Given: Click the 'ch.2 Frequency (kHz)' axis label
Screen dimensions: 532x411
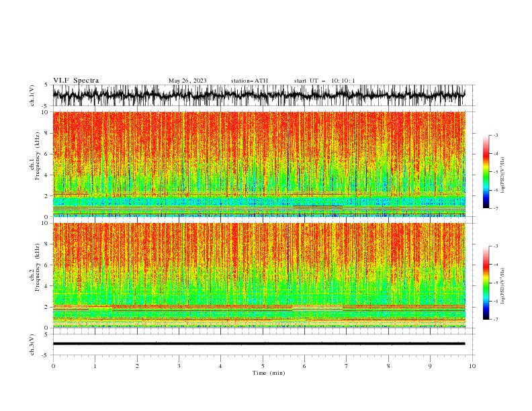Looking at the screenshot, I should [35, 267].
